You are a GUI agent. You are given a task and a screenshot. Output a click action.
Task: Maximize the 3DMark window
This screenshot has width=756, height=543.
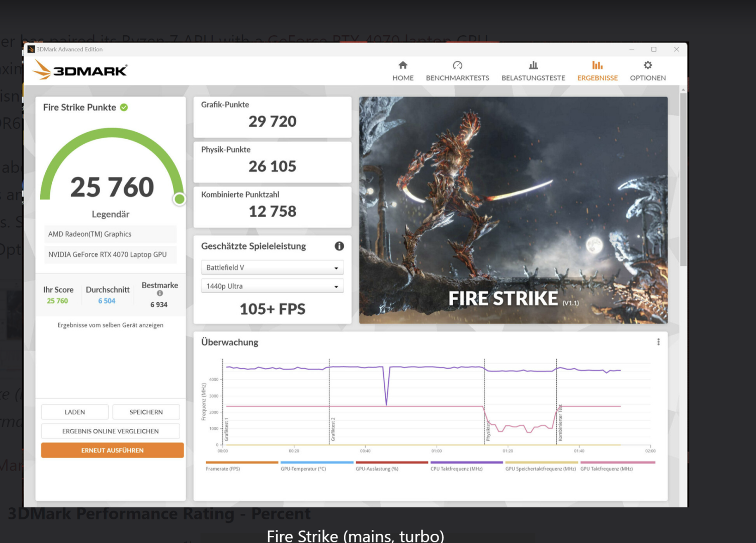coord(654,49)
